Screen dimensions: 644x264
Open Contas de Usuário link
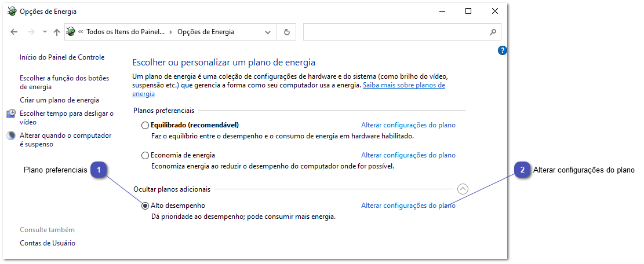(x=48, y=243)
